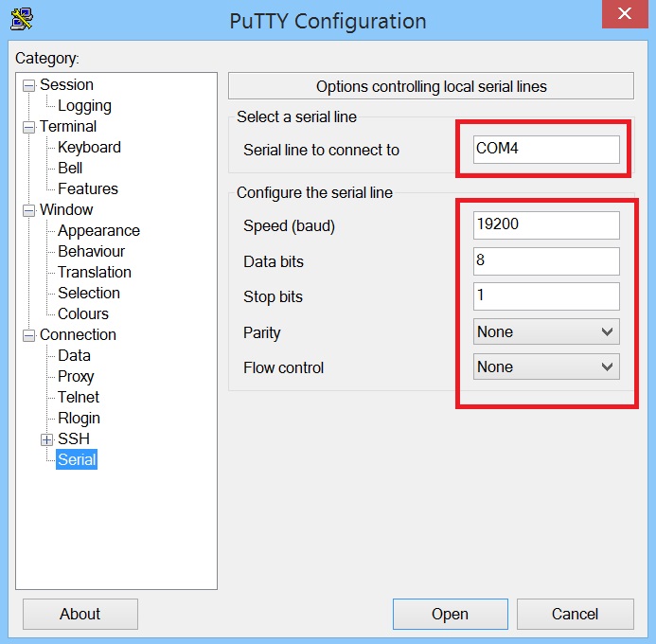
Task: Open the Parity dropdown
Action: coord(546,331)
